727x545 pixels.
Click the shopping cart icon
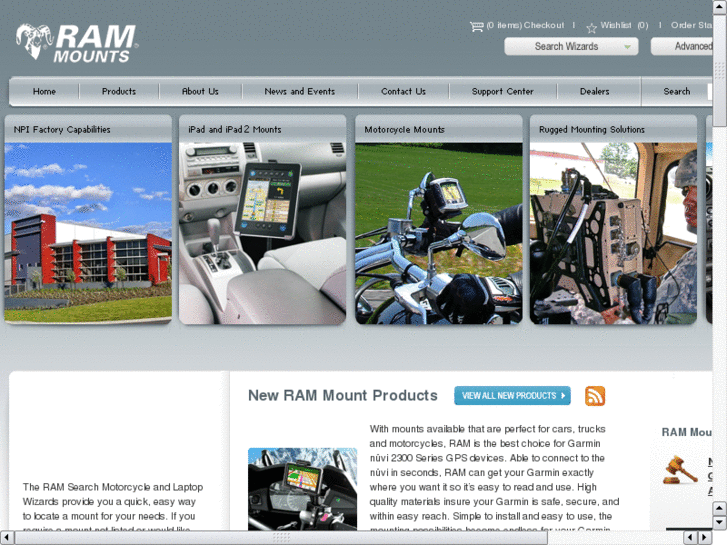coord(476,26)
